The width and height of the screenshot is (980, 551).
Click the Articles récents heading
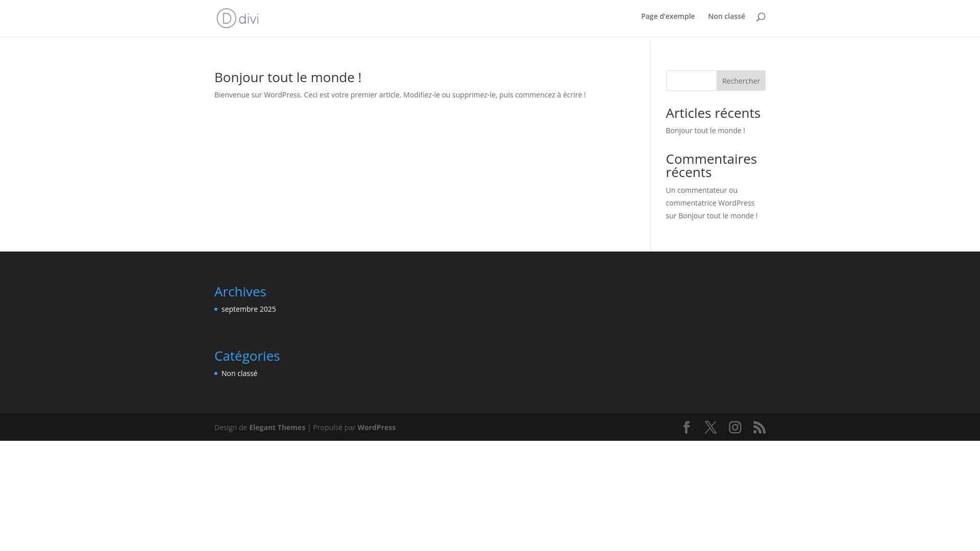713,113
